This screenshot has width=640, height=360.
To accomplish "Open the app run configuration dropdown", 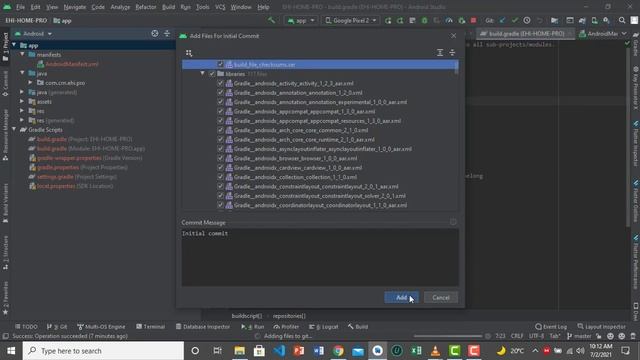I will (x=301, y=20).
